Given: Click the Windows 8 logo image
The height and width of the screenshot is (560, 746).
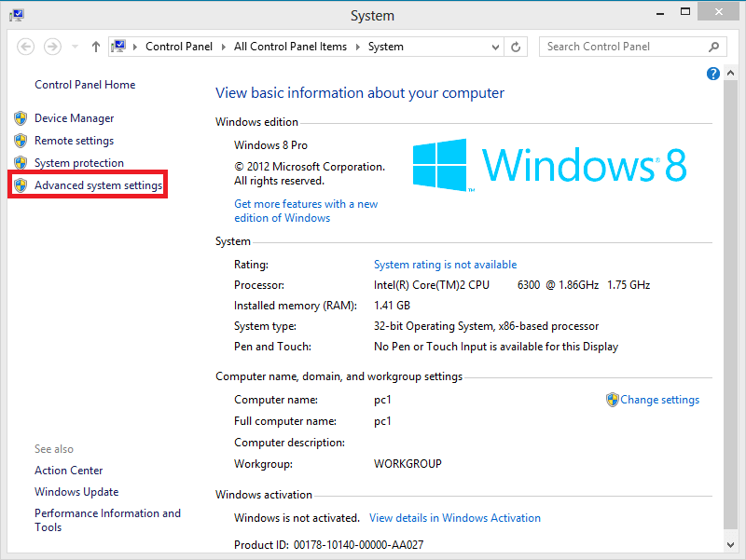Looking at the screenshot, I should [549, 165].
